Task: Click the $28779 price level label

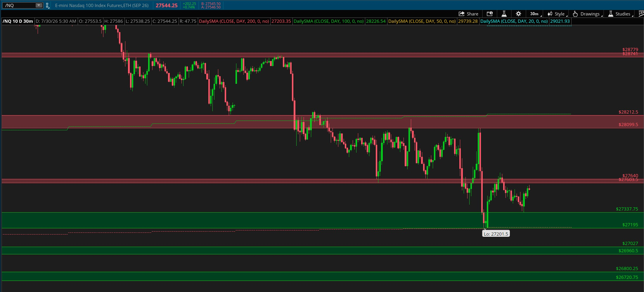Action: 630,49
